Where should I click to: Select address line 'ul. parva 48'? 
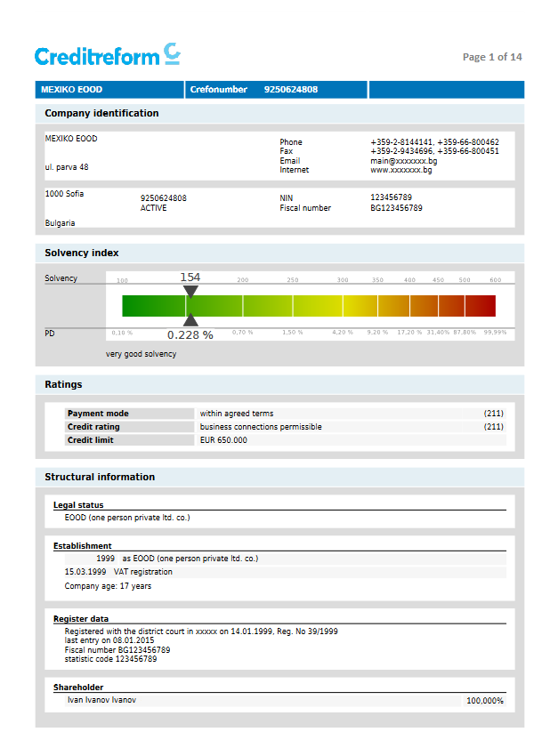pos(67,167)
